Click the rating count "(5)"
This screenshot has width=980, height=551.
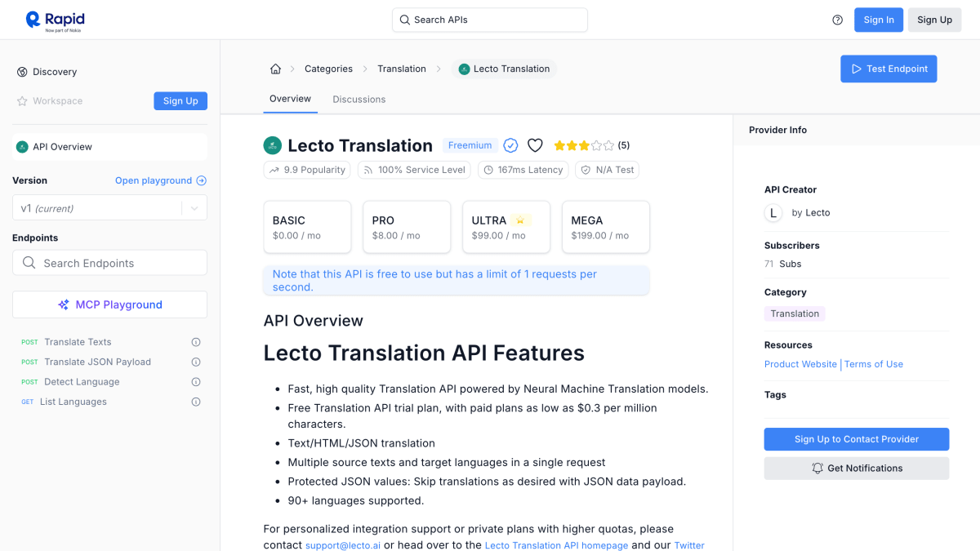click(624, 145)
